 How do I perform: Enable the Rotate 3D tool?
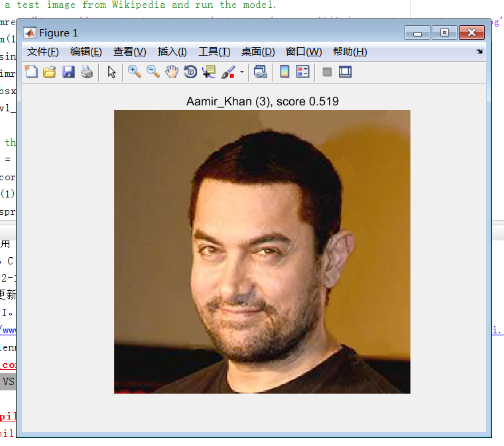pos(190,72)
